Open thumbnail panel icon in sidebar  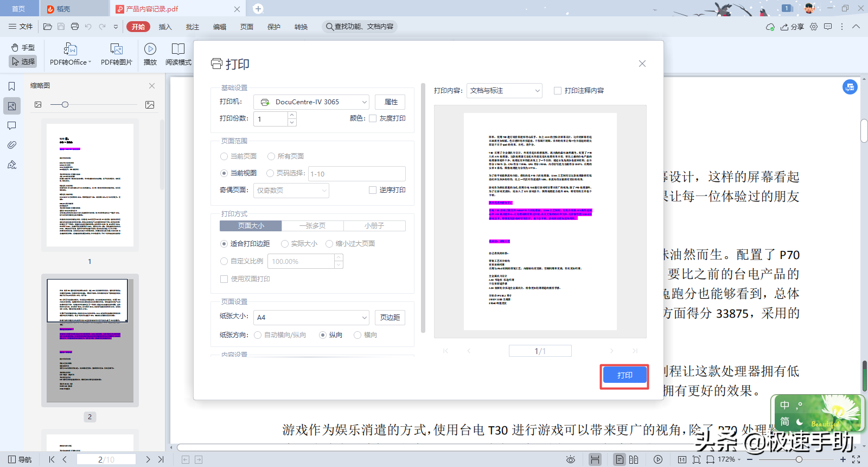point(12,106)
